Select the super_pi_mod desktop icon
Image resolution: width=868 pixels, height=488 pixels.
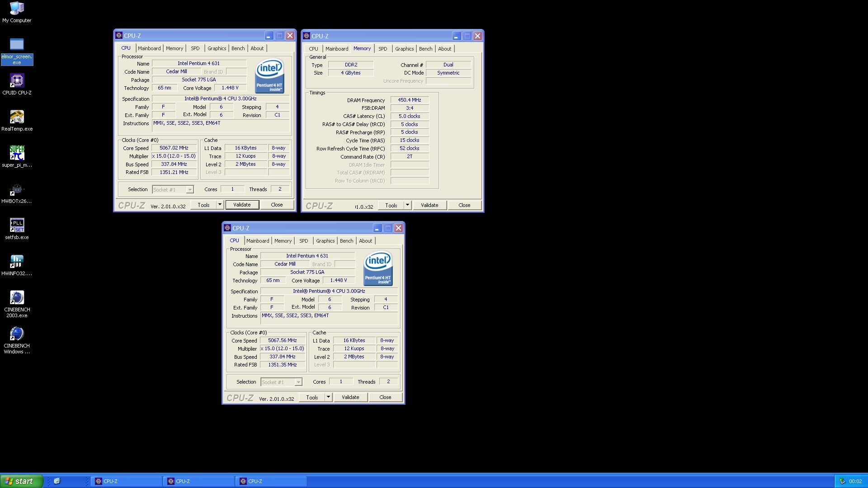click(x=17, y=157)
